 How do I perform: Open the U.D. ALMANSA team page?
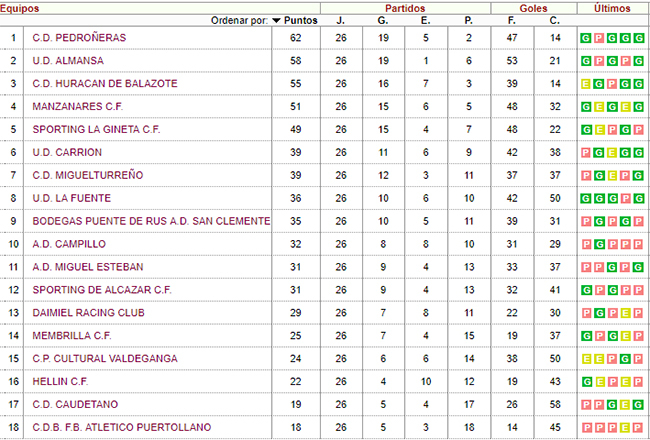[x=68, y=61]
